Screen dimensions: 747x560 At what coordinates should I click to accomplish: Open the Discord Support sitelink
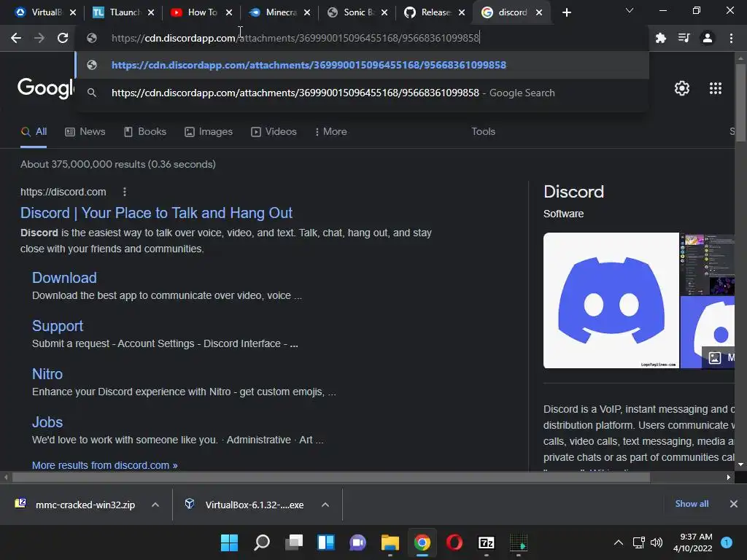[x=58, y=326]
